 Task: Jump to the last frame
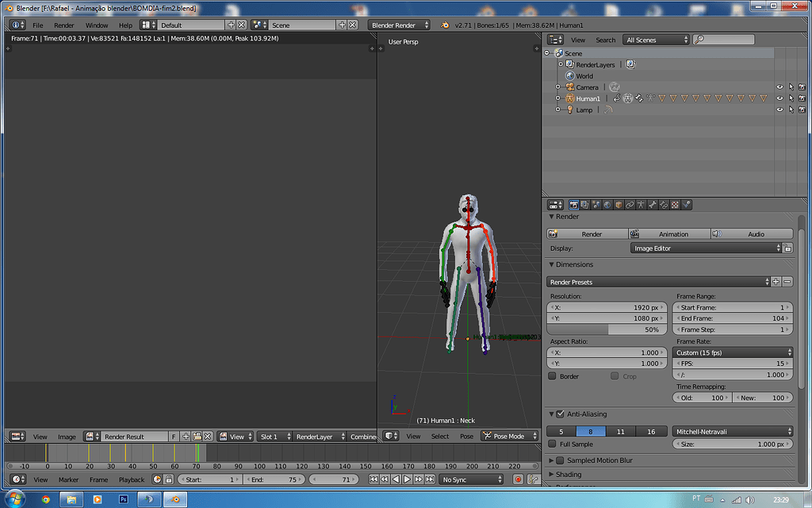click(430, 479)
